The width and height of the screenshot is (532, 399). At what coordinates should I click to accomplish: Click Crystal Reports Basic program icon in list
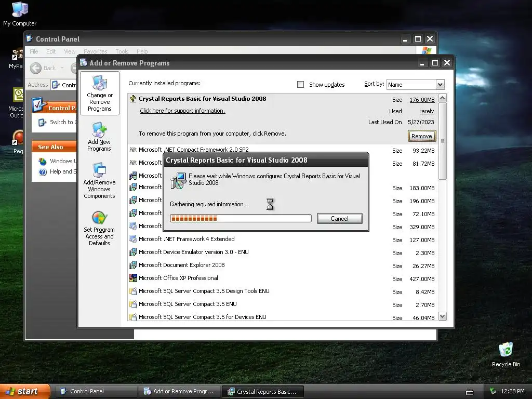133,99
